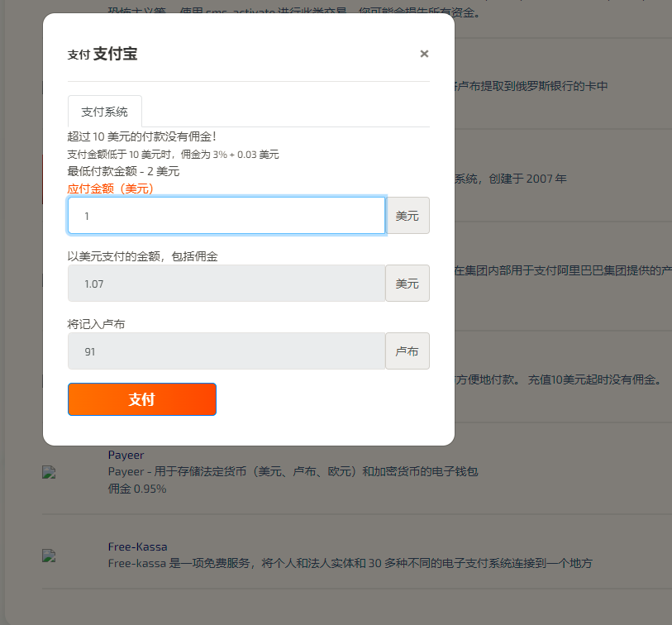Click the 卢布 tag beside the 91 field
The image size is (672, 625).
point(407,351)
